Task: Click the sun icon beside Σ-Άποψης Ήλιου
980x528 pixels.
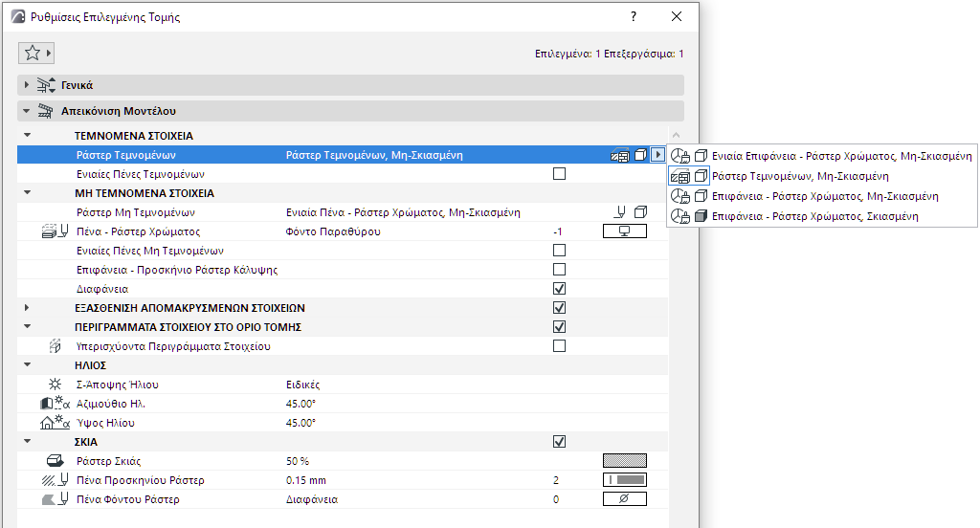Action: coord(55,385)
